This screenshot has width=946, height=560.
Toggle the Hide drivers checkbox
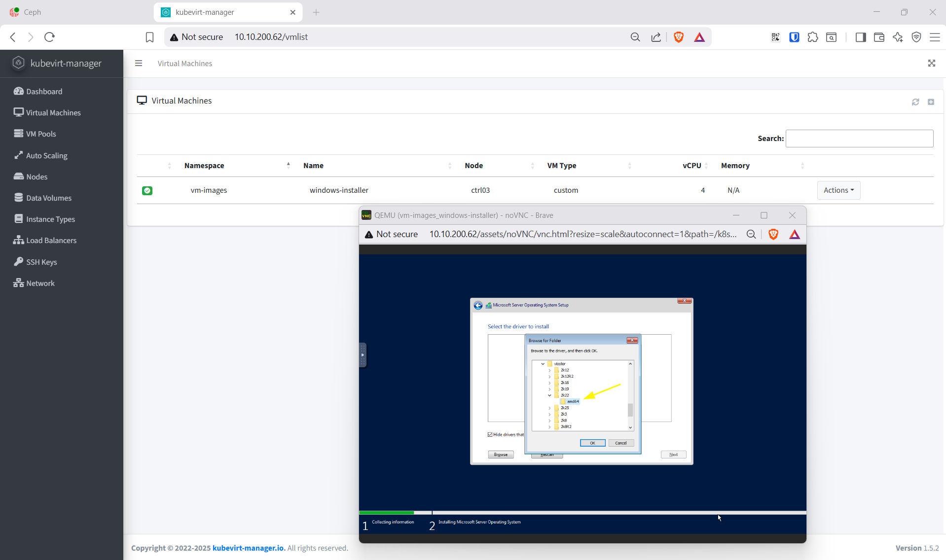point(490,434)
